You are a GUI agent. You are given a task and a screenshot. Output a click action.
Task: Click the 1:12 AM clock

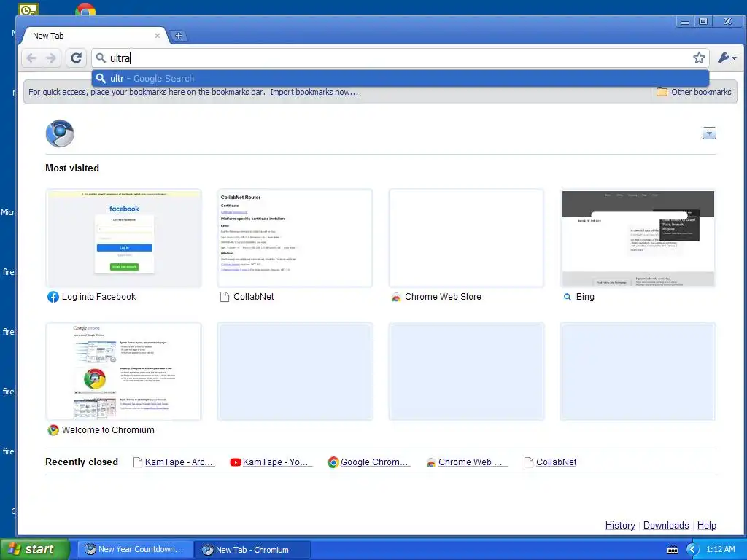[720, 549]
